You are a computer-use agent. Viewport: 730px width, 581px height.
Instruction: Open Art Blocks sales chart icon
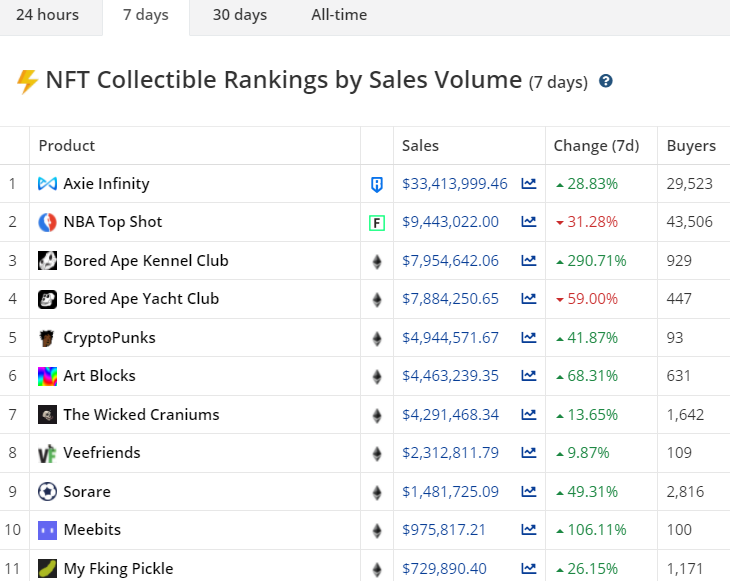tap(528, 375)
